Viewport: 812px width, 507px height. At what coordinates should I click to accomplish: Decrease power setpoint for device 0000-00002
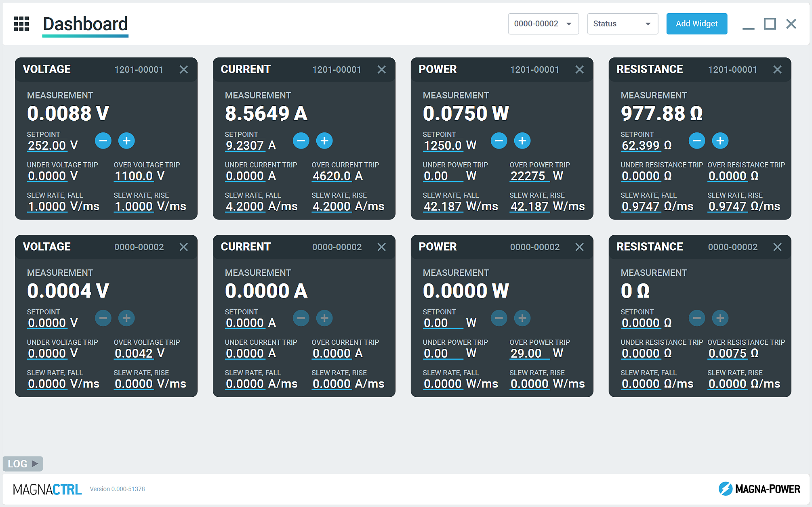click(x=499, y=318)
